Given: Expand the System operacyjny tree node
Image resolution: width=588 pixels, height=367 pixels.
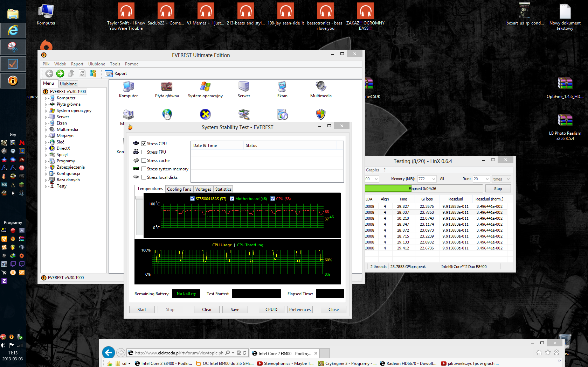Looking at the screenshot, I should tap(46, 111).
